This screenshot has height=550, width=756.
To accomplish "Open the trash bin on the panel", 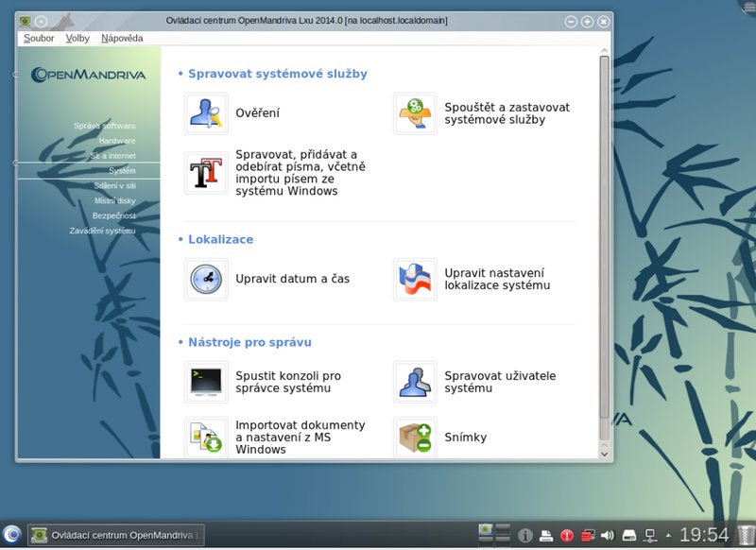I will (747, 535).
